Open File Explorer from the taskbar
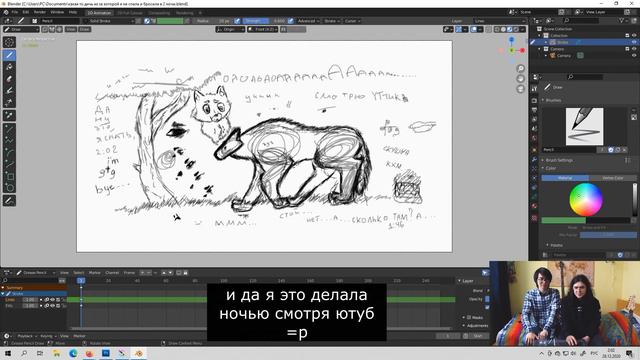Screen dimensions: 640x360 click(x=56, y=353)
